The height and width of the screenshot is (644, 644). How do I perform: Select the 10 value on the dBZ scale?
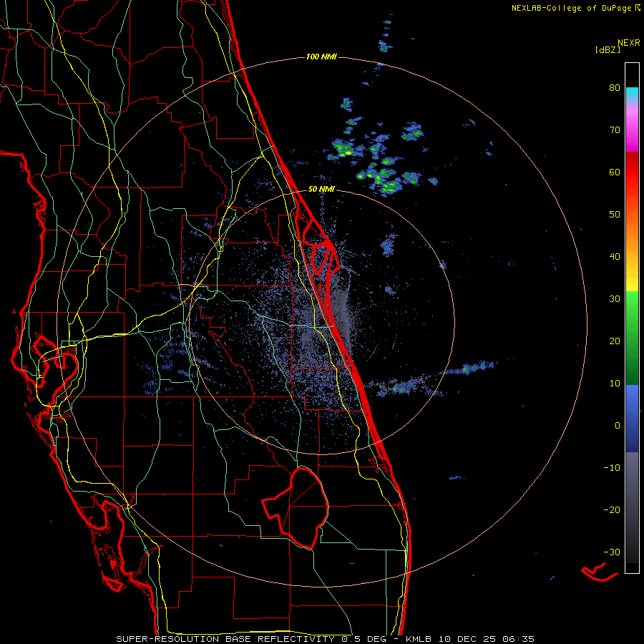tap(615, 384)
